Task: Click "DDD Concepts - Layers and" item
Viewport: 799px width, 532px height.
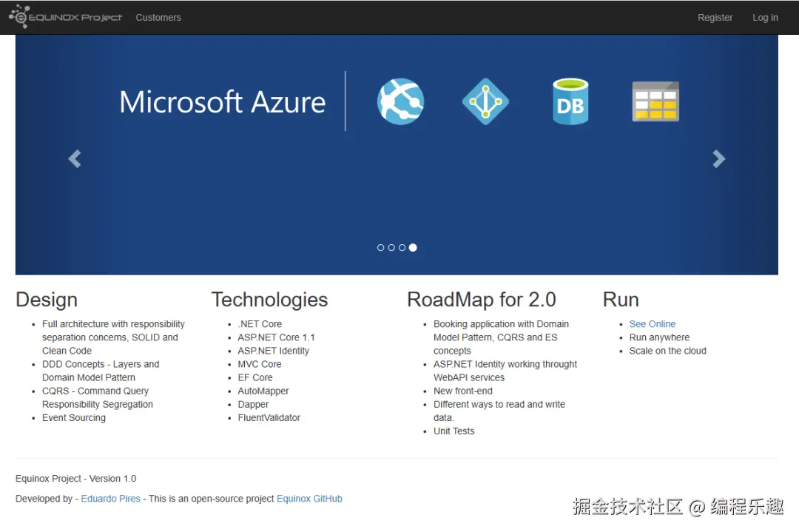Action: point(101,364)
